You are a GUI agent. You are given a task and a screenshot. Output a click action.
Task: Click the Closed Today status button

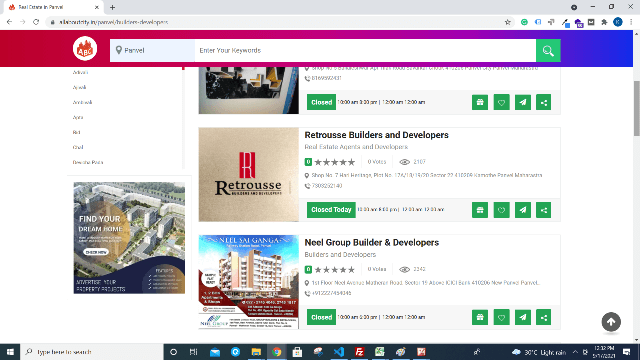tap(331, 210)
